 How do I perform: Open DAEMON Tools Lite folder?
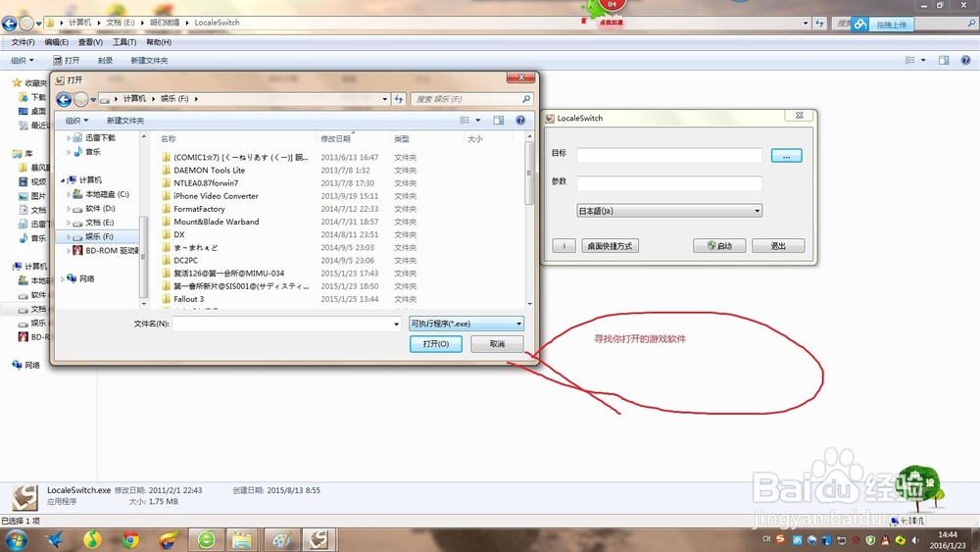pyautogui.click(x=210, y=170)
